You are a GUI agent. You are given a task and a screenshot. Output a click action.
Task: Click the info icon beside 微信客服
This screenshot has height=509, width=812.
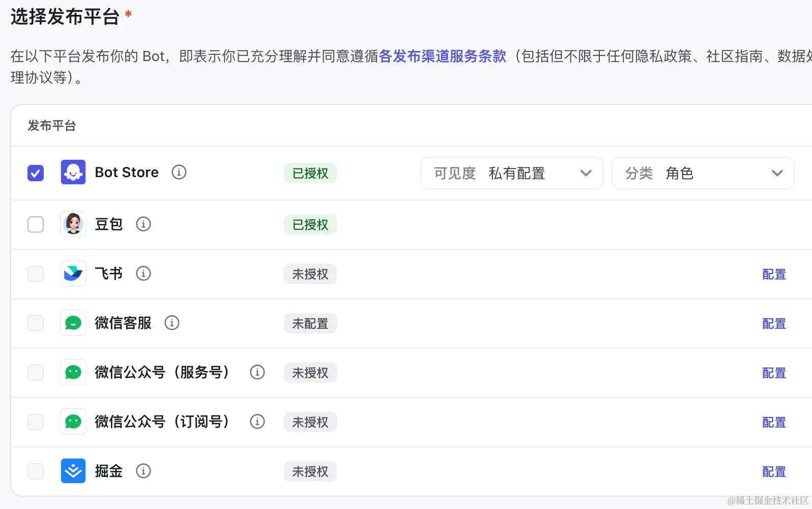172,323
